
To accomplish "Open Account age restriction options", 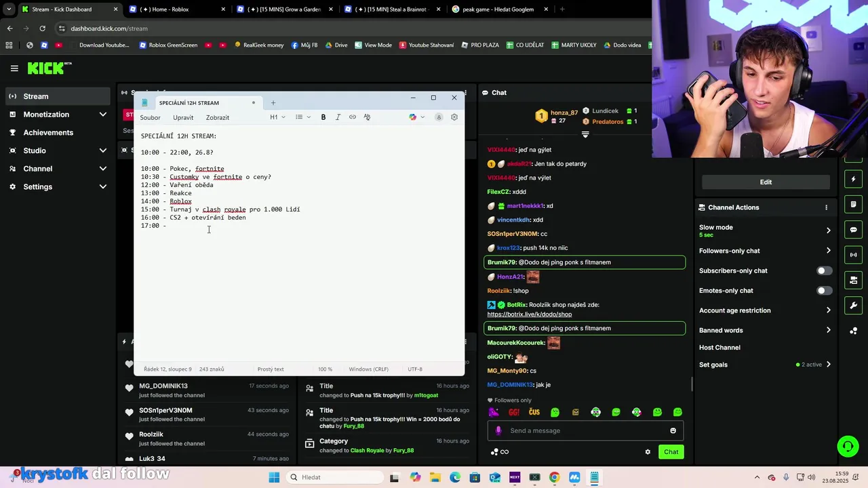I will pos(765,310).
